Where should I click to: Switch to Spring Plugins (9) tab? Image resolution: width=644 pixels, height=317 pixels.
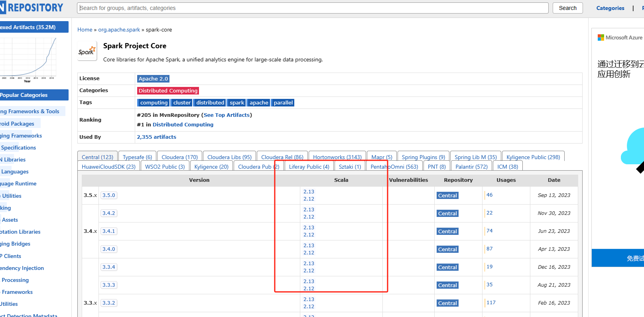click(423, 157)
